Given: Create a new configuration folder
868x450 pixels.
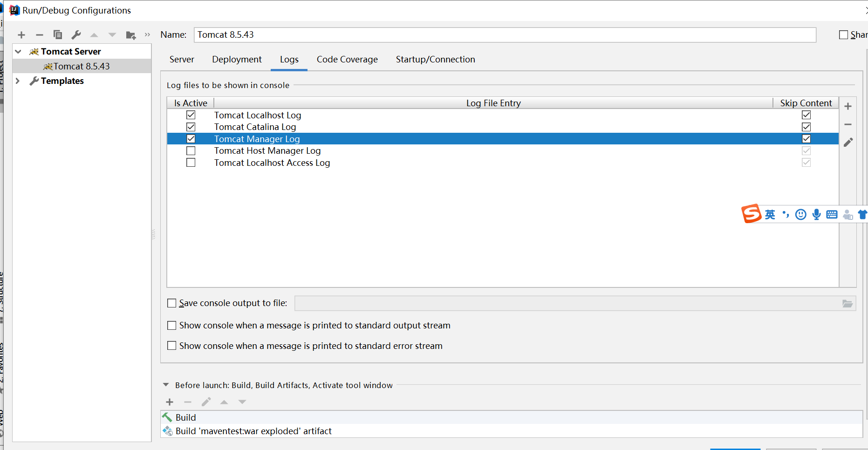Looking at the screenshot, I should [x=131, y=34].
